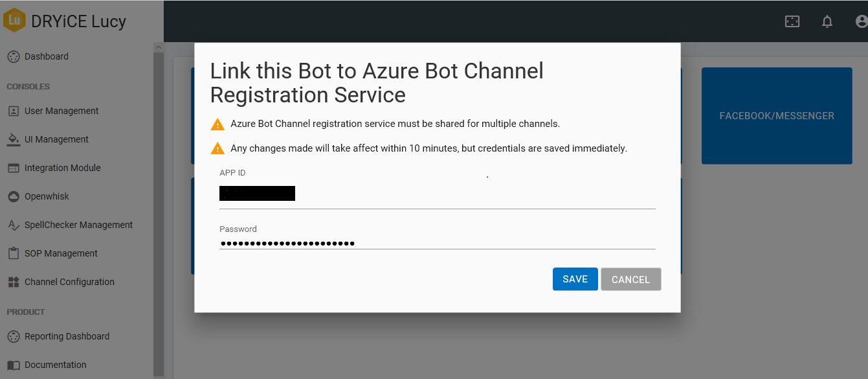Click the Integration Module icon
Image resolution: width=868 pixels, height=379 pixels.
pyautogui.click(x=14, y=168)
